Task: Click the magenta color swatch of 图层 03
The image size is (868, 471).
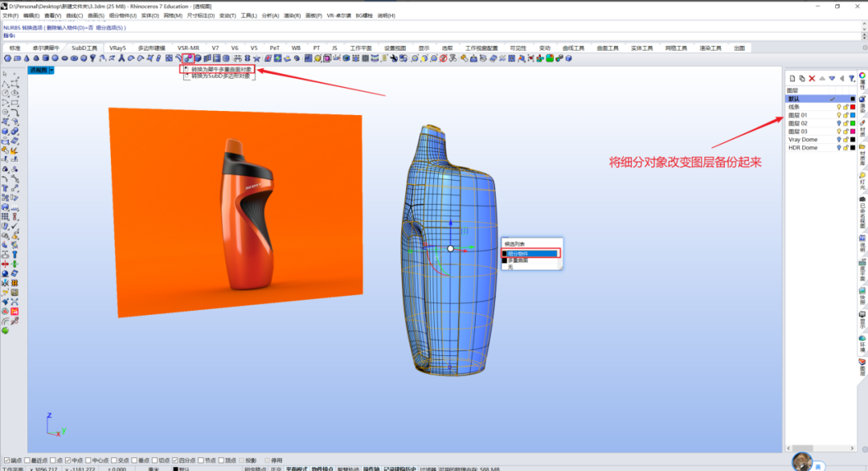Action: tap(853, 132)
